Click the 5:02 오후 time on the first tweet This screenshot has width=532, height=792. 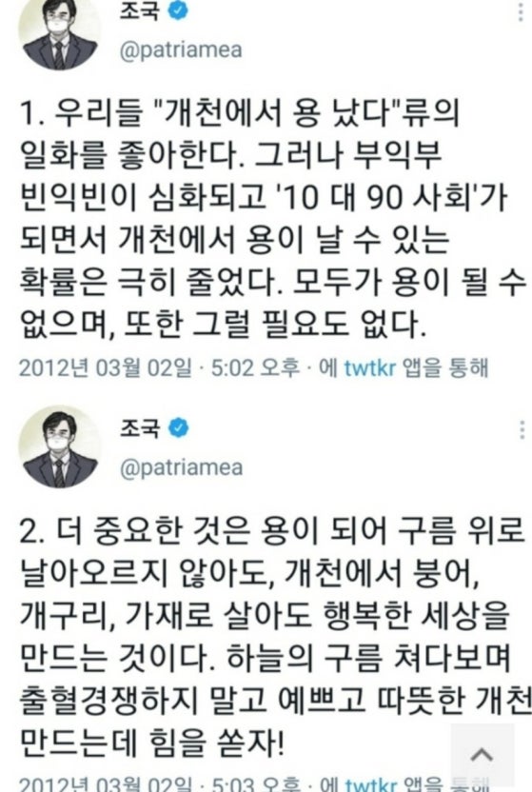(255, 367)
